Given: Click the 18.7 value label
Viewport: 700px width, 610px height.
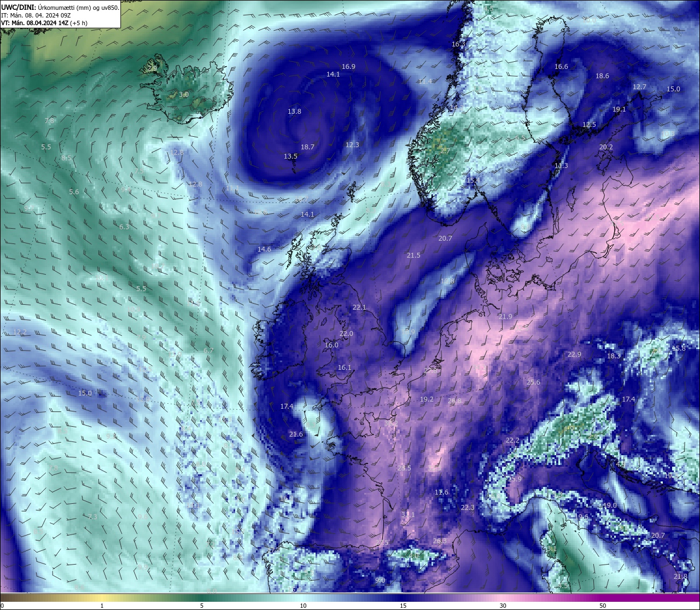Looking at the screenshot, I should tap(307, 147).
